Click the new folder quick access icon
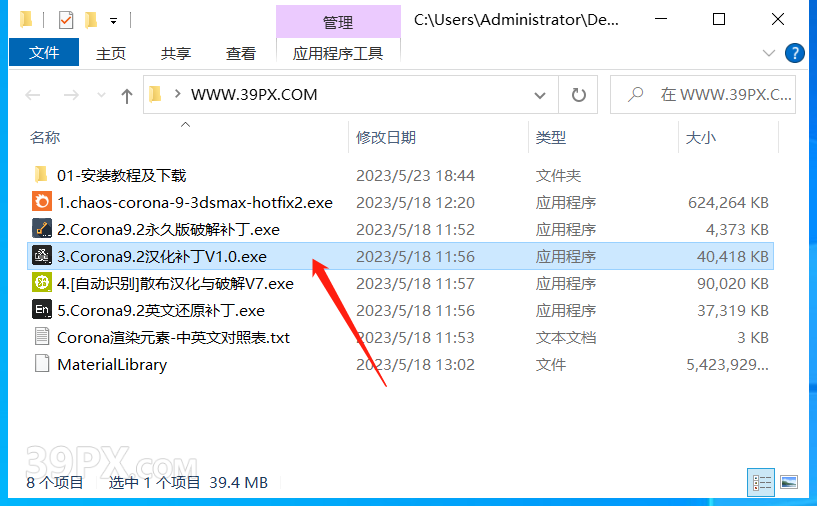817x506 pixels. [x=91, y=20]
